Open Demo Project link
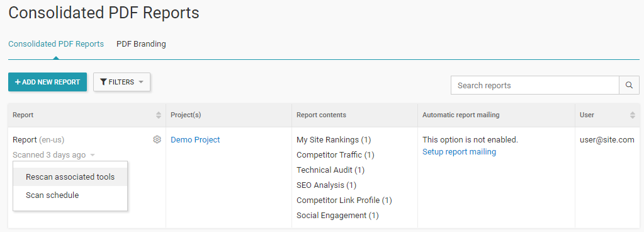This screenshot has width=644, height=232. [195, 140]
